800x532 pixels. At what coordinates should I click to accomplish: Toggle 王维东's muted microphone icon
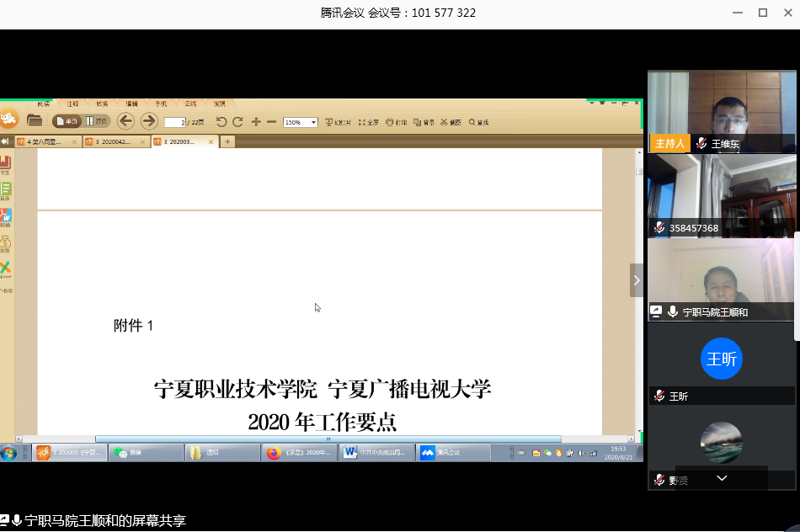[x=701, y=143]
